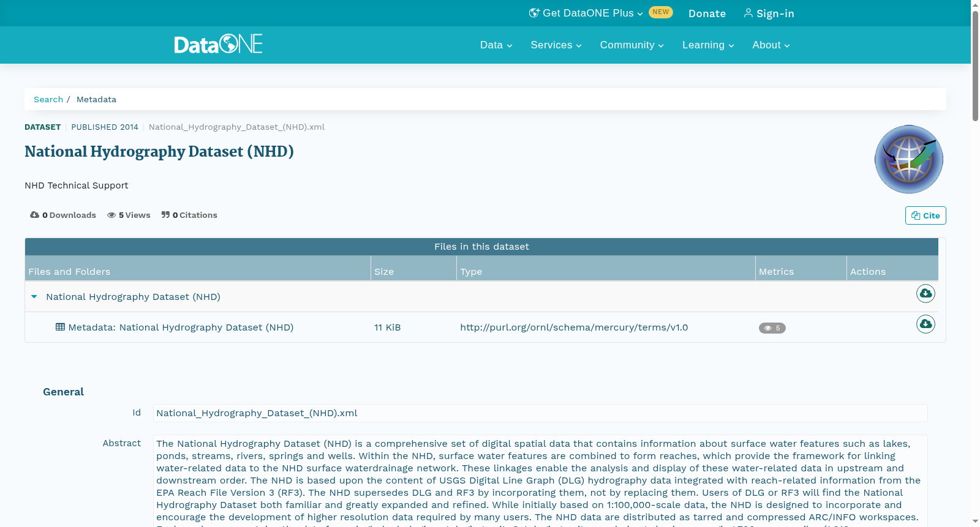The width and height of the screenshot is (980, 527).
Task: Click the dataset title National Hydrography Dataset (NHD)
Action: pos(159,152)
